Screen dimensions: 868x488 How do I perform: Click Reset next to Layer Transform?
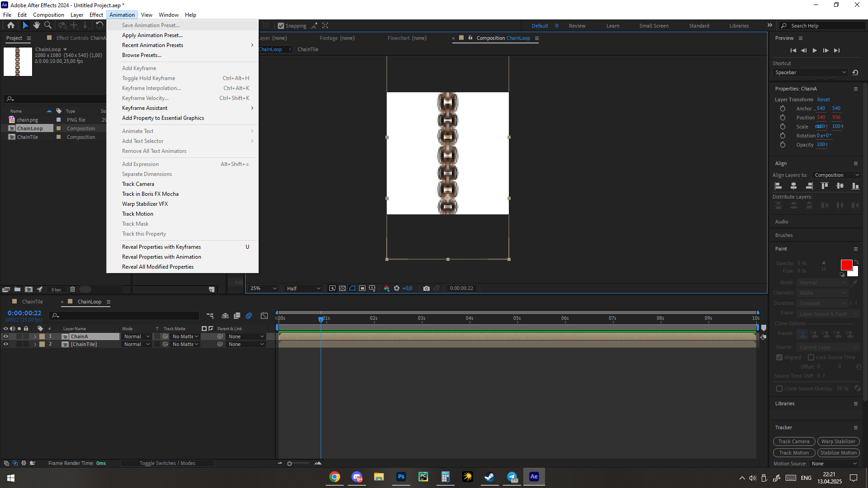[823, 99]
